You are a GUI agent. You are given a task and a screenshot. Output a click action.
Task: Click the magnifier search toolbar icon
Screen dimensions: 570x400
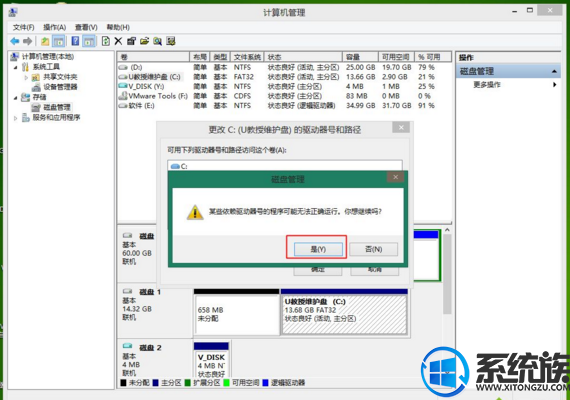(x=157, y=41)
